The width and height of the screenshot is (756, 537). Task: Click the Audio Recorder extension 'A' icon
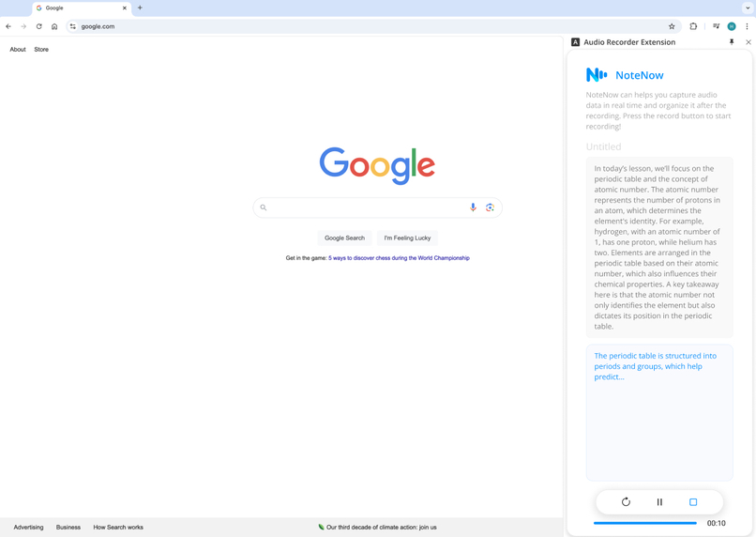(575, 42)
